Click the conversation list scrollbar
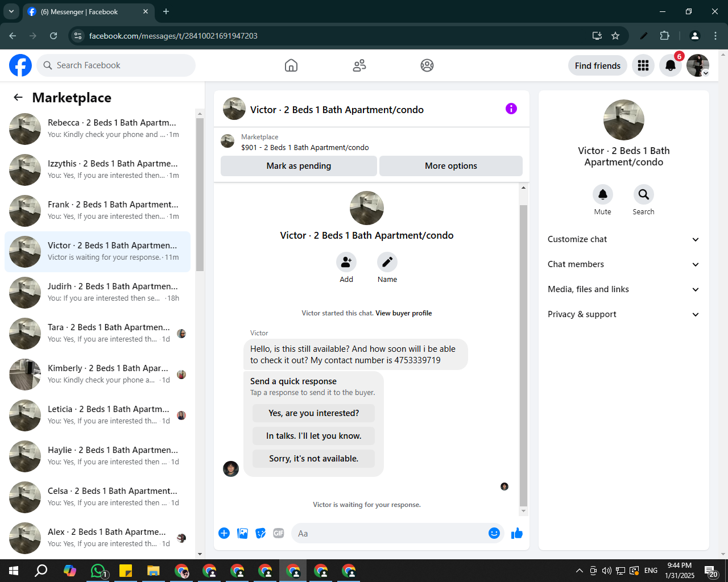Screen dimensions: 728x582 click(200, 194)
